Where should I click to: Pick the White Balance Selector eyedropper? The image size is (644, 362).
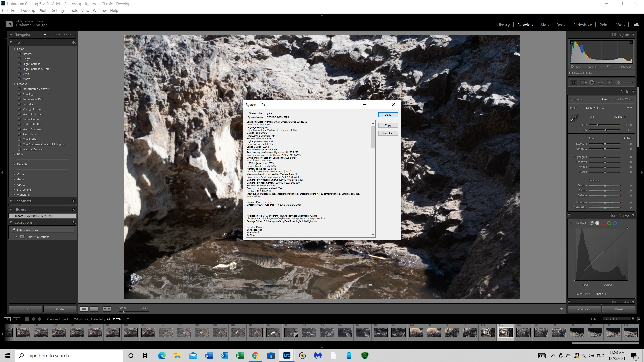click(574, 118)
